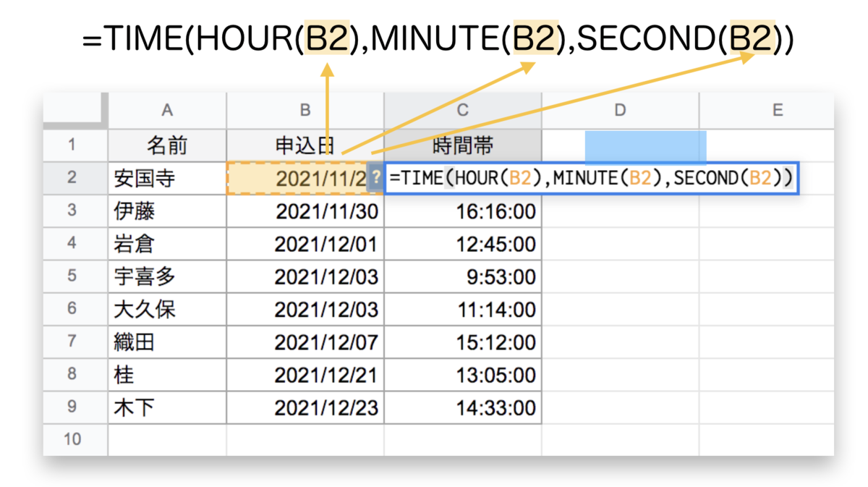Select row 2 header
The height and width of the screenshot is (487, 868).
click(x=75, y=178)
